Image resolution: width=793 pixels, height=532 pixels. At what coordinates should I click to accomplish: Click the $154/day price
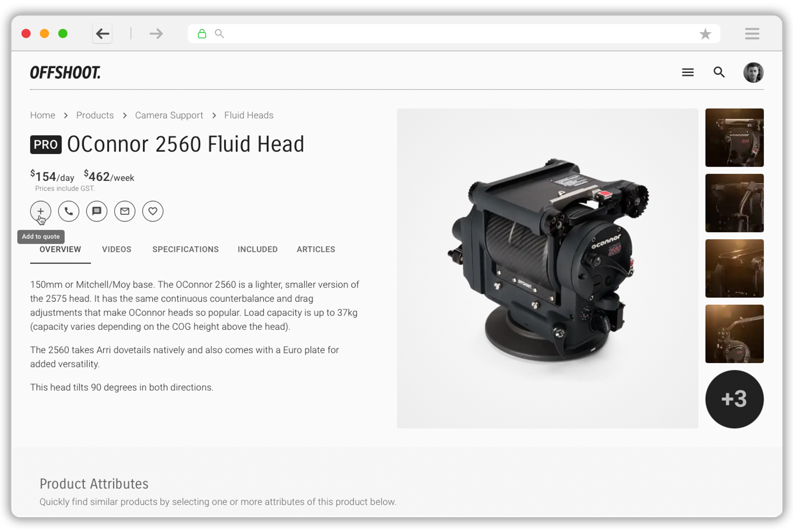52,176
